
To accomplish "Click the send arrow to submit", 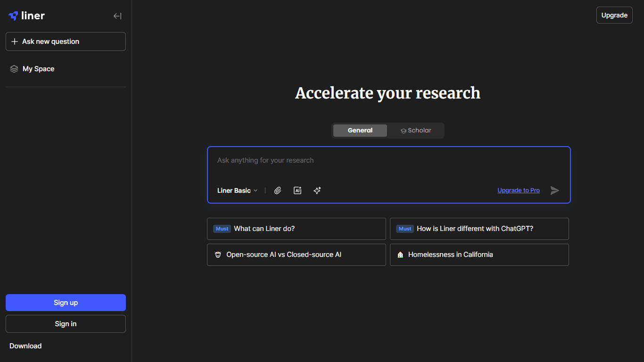I will click(554, 190).
